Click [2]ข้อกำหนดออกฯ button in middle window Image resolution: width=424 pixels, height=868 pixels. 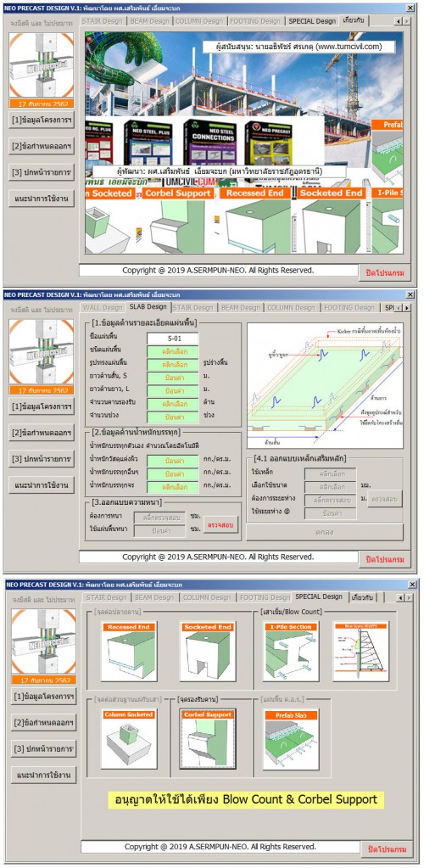click(x=42, y=433)
